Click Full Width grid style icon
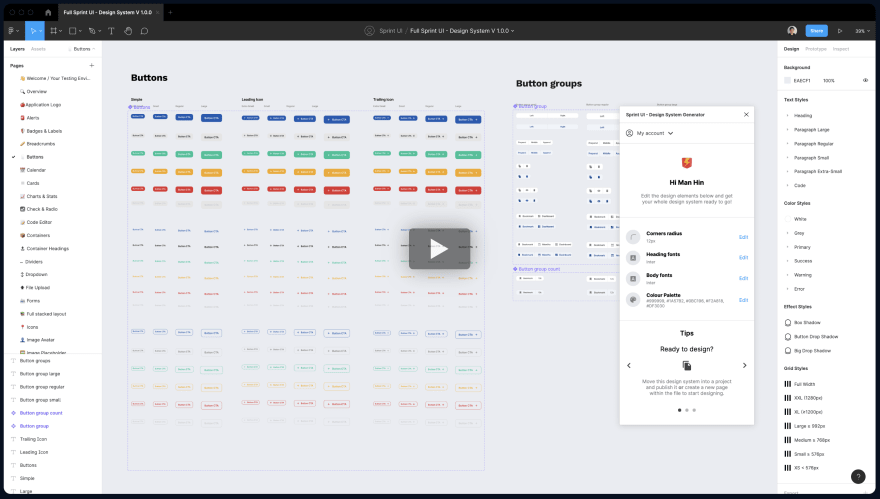 click(787, 384)
